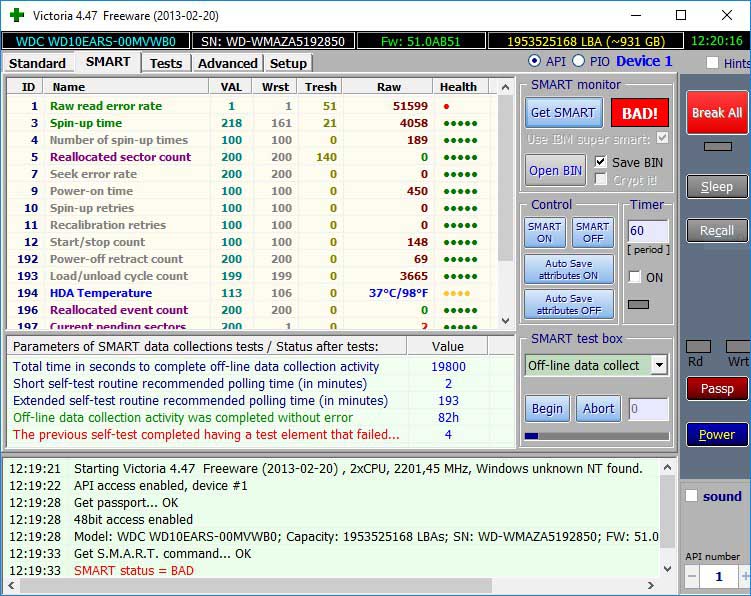This screenshot has height=596, width=751.
Task: Enable the Timer ON checkbox
Action: 635,276
